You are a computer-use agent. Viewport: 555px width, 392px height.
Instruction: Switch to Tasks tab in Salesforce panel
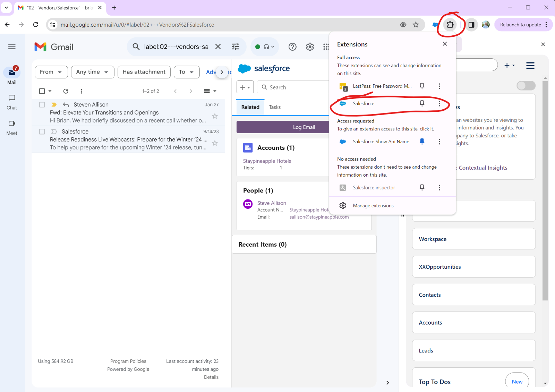(x=275, y=107)
